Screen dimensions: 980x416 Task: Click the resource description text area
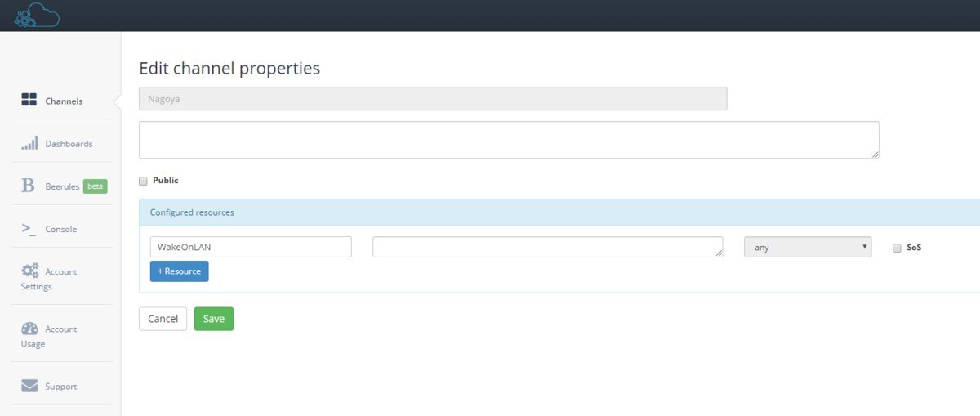(x=548, y=247)
